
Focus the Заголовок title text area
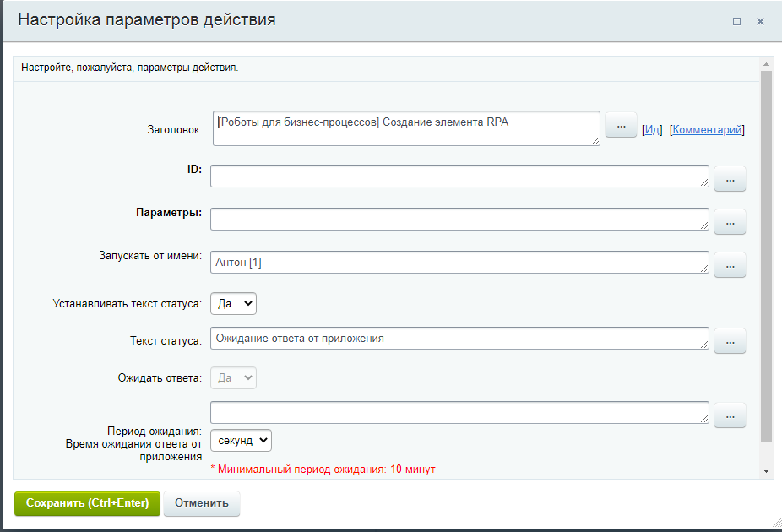click(x=405, y=128)
